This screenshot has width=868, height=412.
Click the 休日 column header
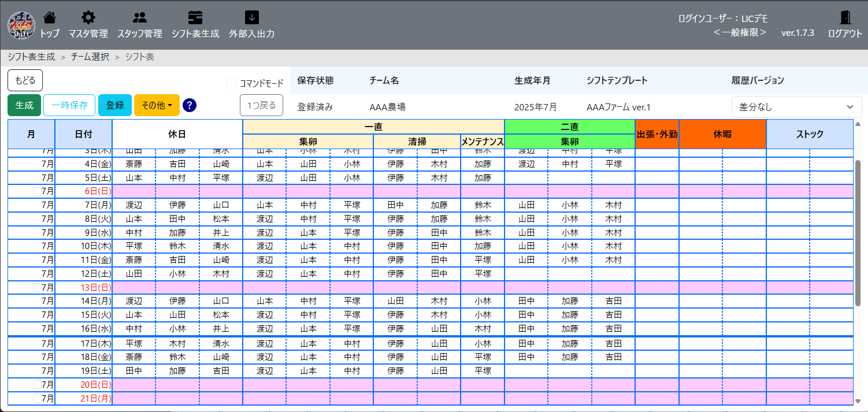[177, 134]
